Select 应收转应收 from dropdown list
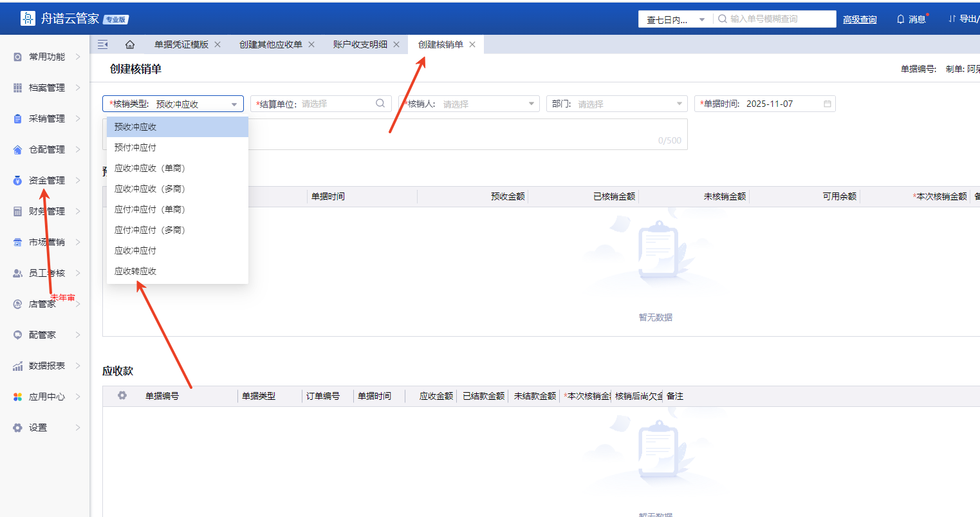 136,271
